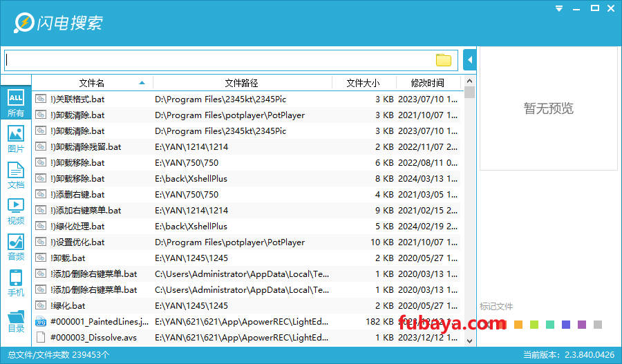Select the file name !绿化.bat
This screenshot has height=364, width=622.
click(68, 306)
